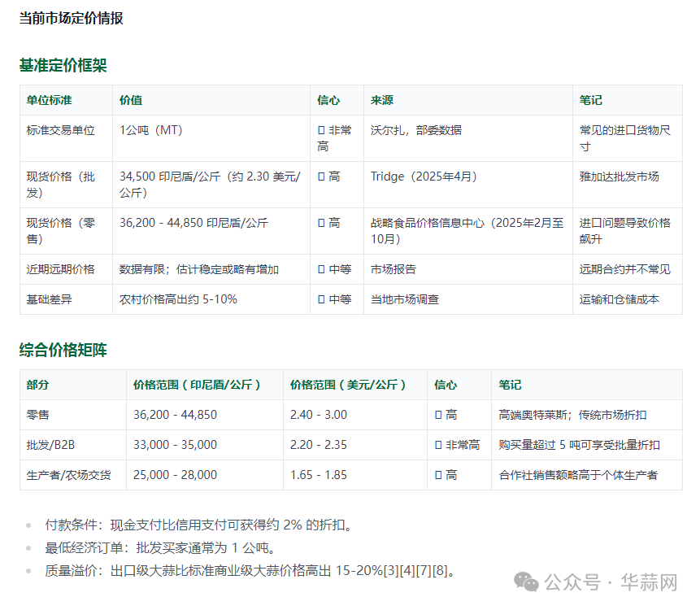Click the 单位标准 column header

tap(49, 100)
